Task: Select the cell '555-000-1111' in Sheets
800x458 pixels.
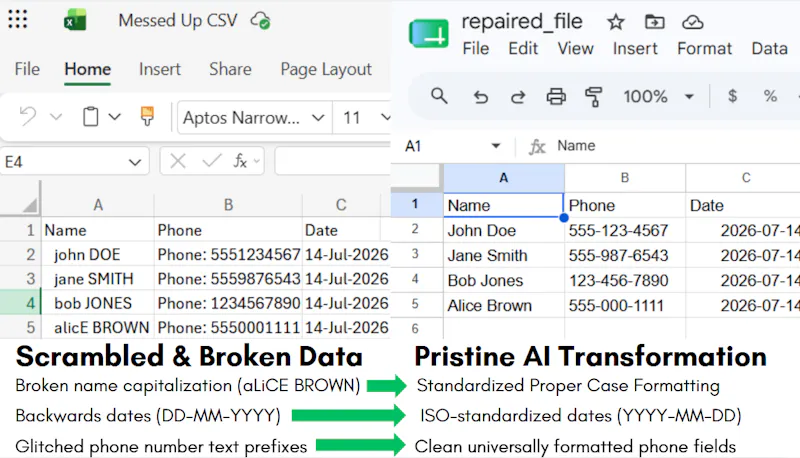Action: coord(624,306)
